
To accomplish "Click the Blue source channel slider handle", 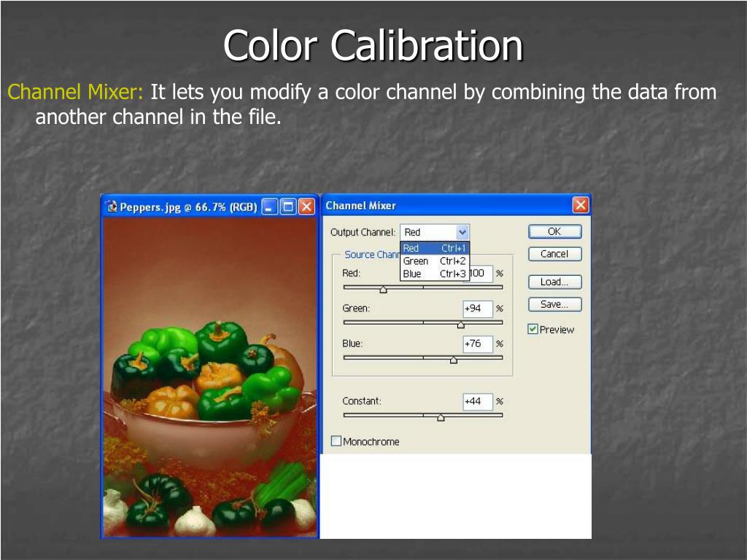I will (454, 360).
